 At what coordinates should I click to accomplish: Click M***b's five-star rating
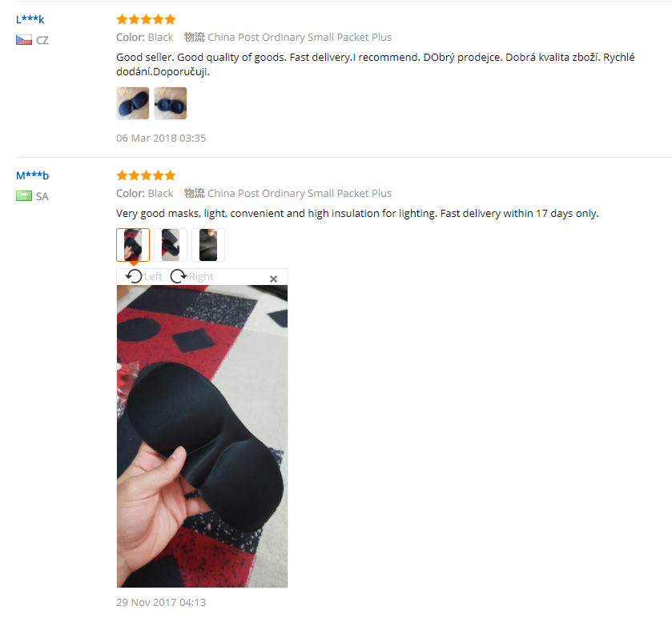click(146, 175)
